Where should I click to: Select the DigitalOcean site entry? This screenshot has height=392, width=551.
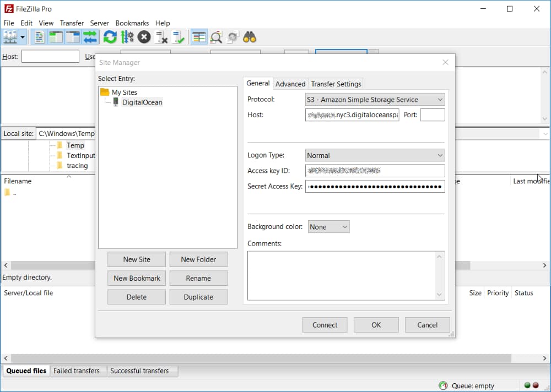point(142,102)
